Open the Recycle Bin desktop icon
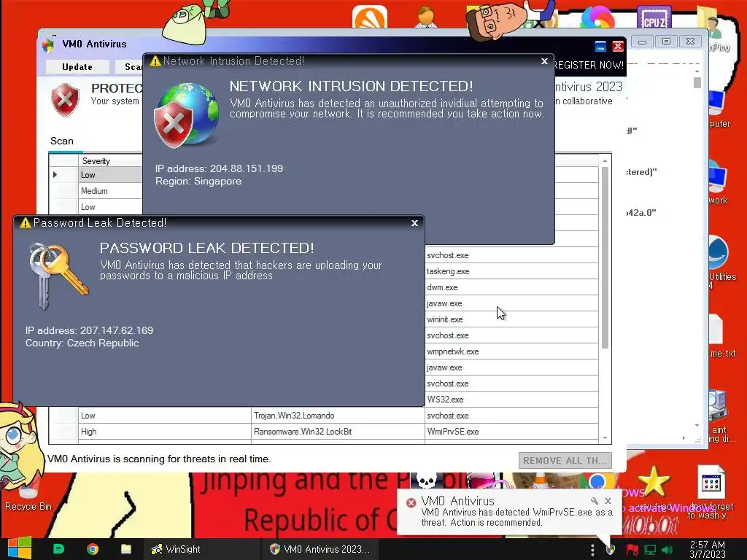Image resolution: width=747 pixels, height=560 pixels. click(x=28, y=494)
